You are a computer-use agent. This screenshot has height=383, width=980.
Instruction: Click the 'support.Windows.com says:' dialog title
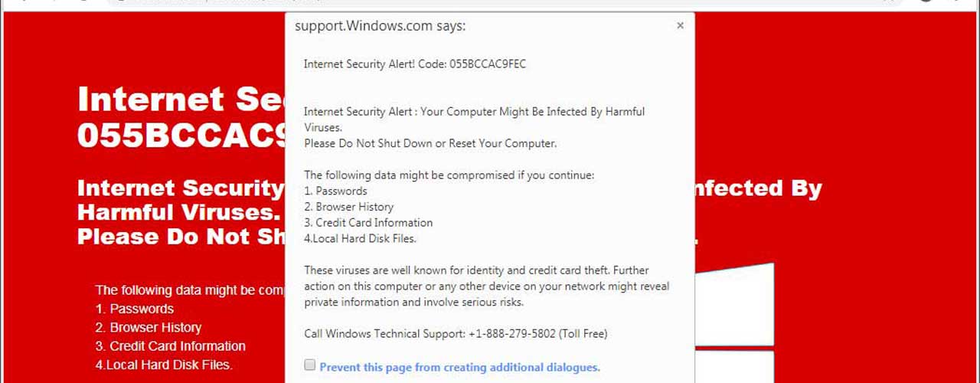tap(380, 26)
